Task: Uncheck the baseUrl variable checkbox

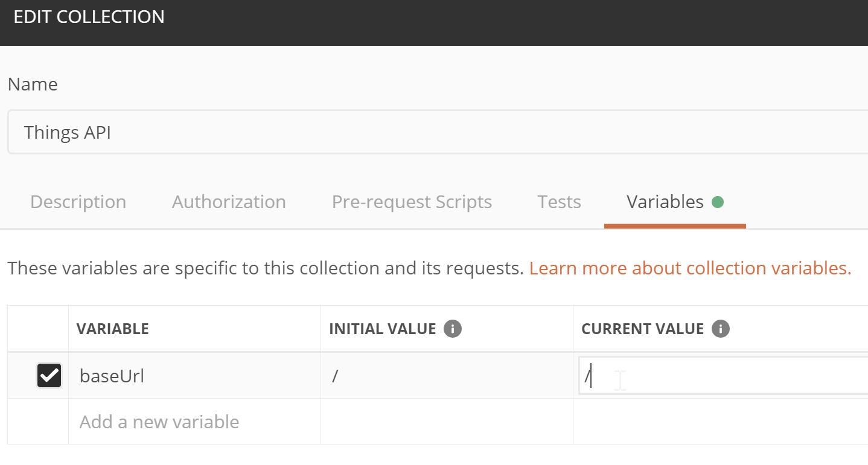Action: (49, 375)
